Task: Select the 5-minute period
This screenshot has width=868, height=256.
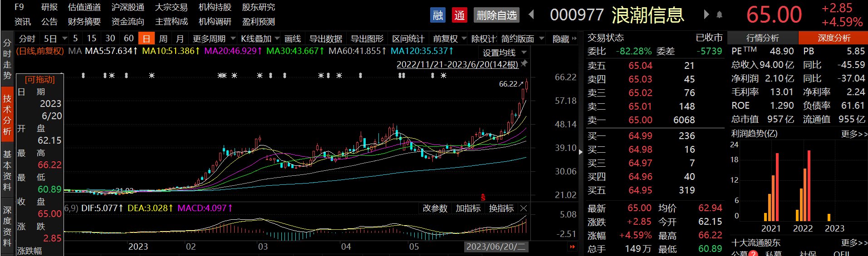Action: pyautogui.click(x=75, y=39)
